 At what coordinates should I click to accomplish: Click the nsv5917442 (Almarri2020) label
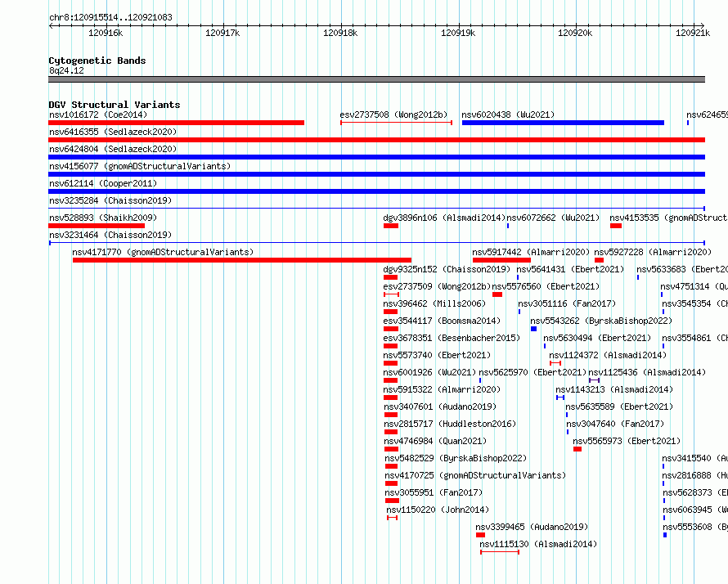click(531, 252)
